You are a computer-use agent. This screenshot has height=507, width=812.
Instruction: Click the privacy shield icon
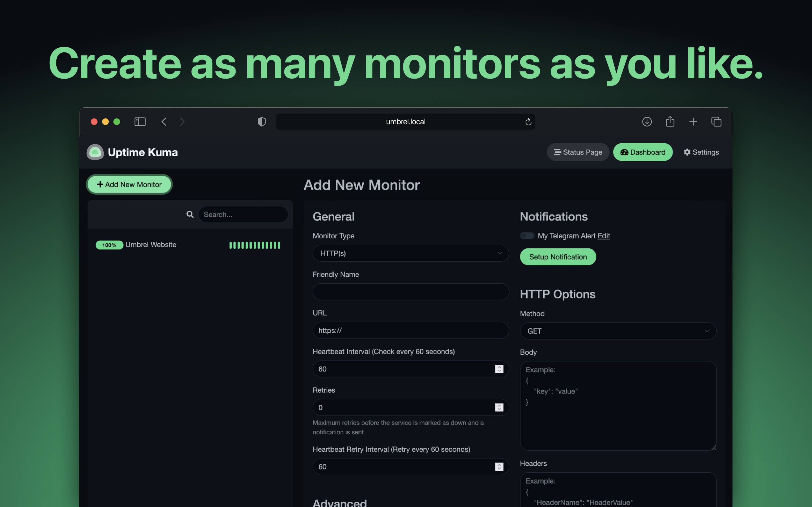262,122
